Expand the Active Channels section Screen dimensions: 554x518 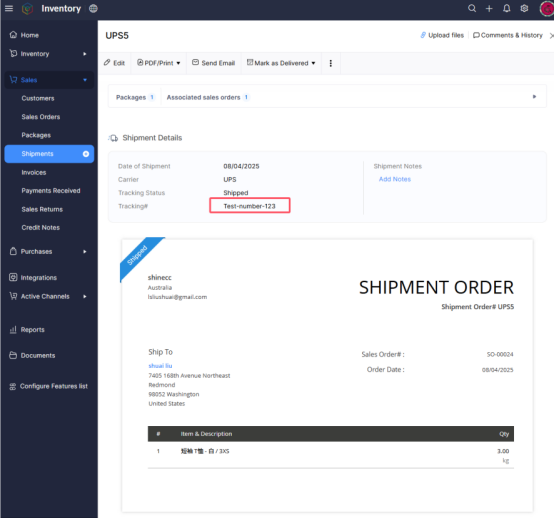coord(48,296)
